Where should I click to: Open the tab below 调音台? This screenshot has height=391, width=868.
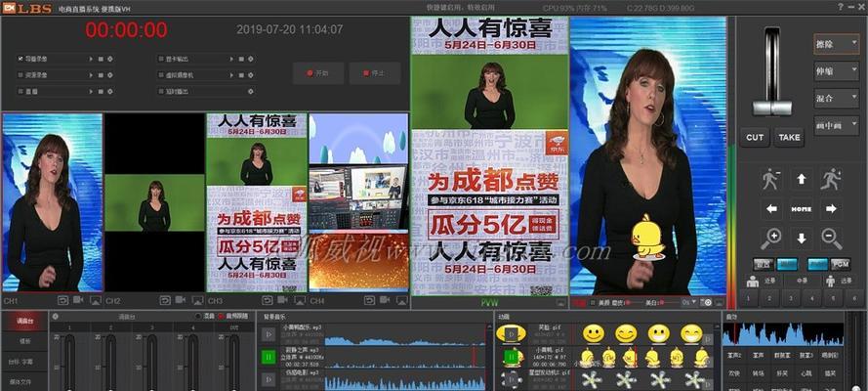[24, 341]
